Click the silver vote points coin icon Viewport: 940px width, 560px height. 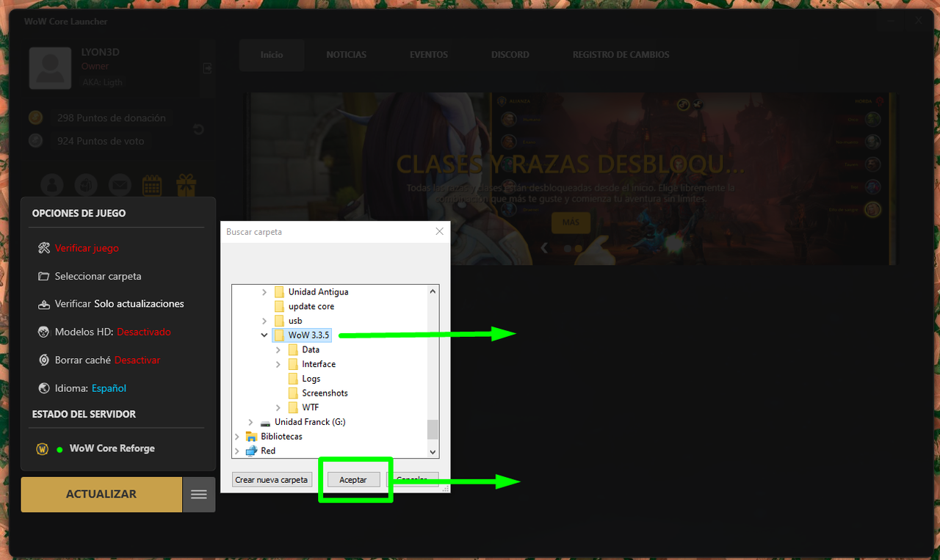click(x=35, y=141)
